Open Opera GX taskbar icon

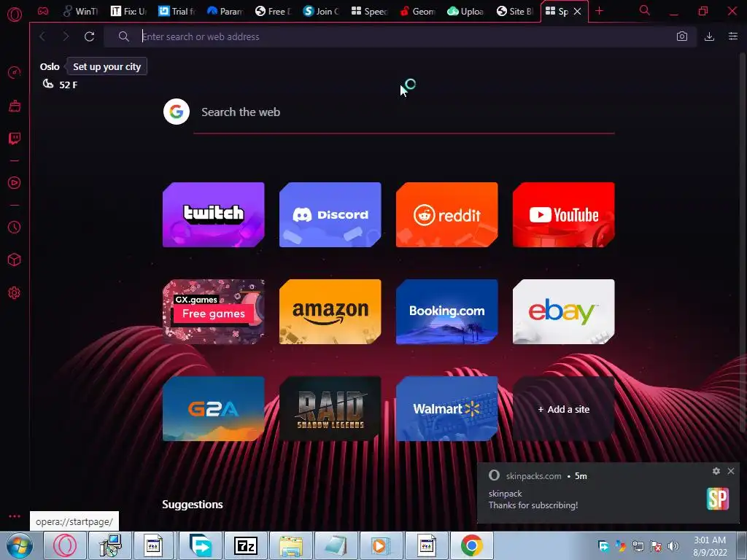(x=65, y=545)
